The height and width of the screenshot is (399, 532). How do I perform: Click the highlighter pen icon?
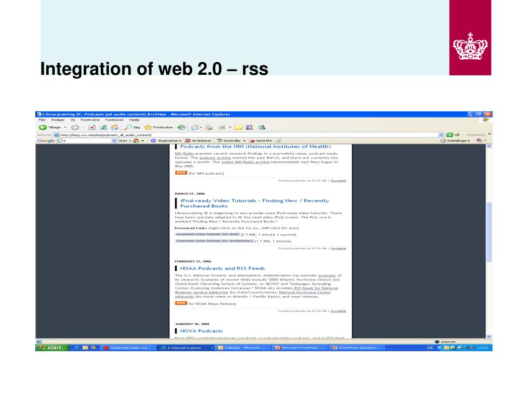tap(278, 141)
